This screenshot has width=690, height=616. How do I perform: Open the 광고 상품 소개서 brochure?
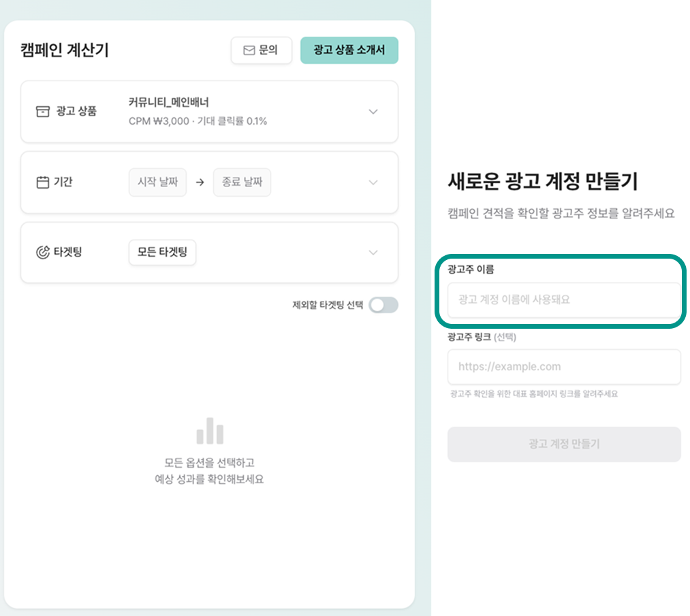click(349, 50)
